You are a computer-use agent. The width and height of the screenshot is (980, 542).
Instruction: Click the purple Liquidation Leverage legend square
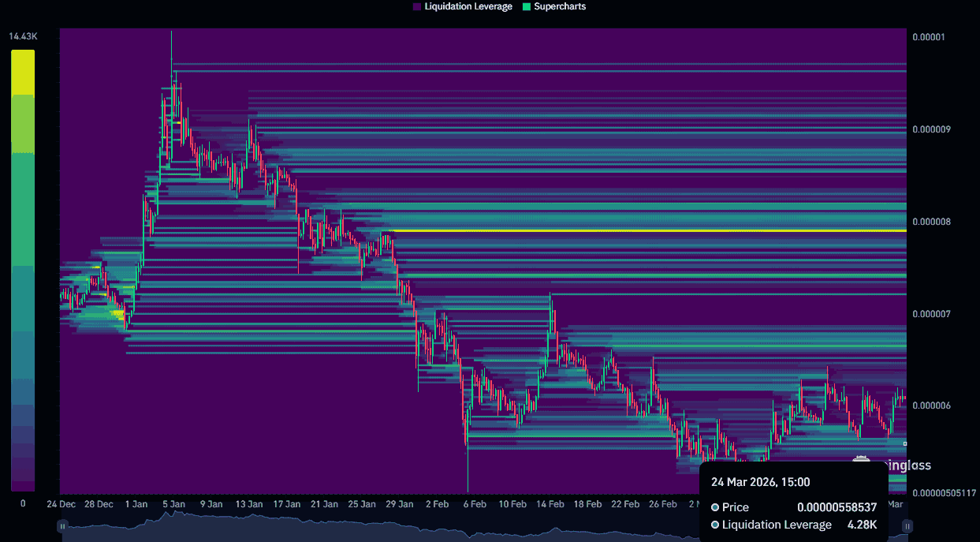tap(417, 7)
